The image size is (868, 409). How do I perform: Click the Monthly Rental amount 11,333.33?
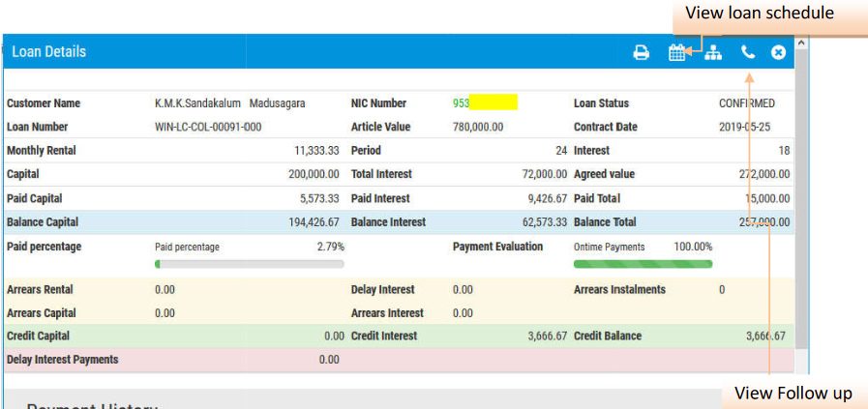click(316, 151)
